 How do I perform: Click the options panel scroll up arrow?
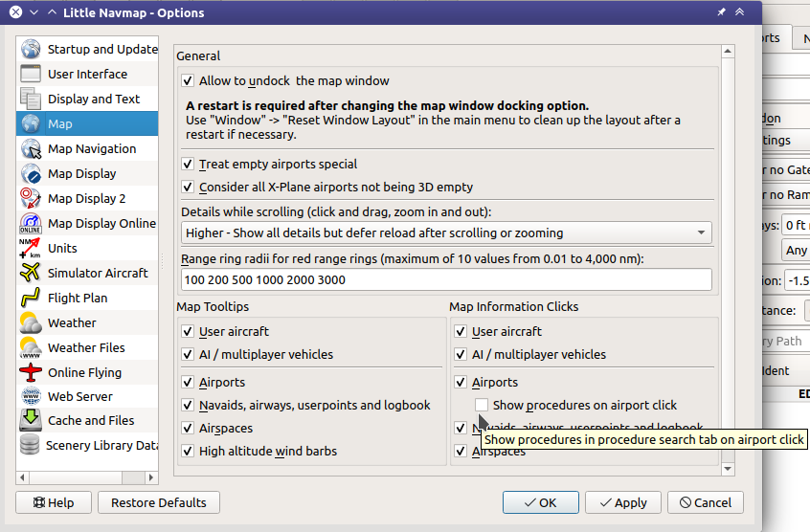point(728,51)
